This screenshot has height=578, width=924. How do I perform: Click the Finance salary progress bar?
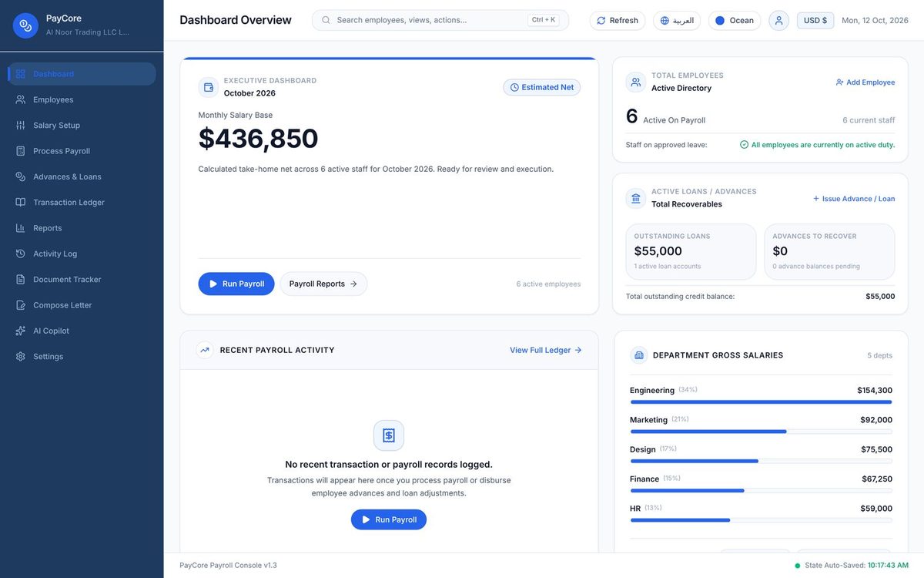(x=762, y=490)
